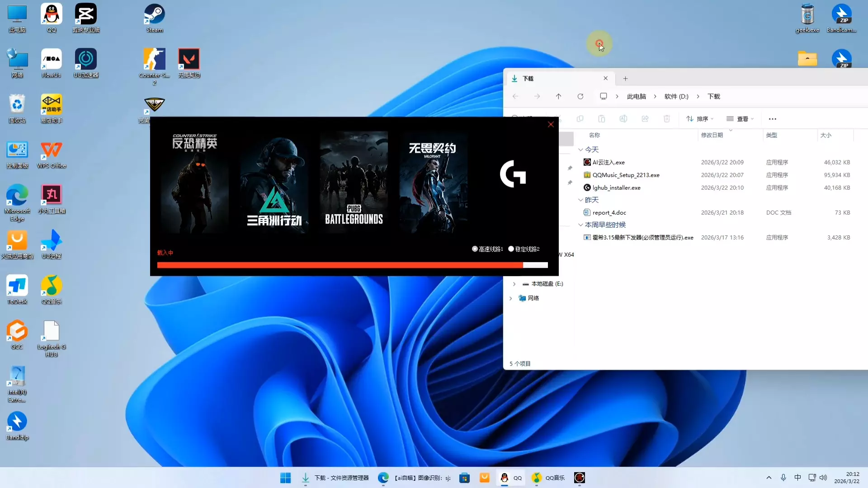868x488 pixels.
Task: Switch to 下载 - 文件资源管理器 taskbar item
Action: tap(335, 478)
